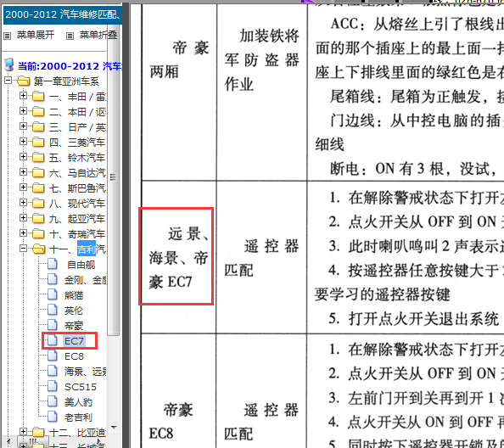The height and width of the screenshot is (448, 504).
Task: Select the 当前:2000-2012 汽车 root node
Action: tap(70, 66)
